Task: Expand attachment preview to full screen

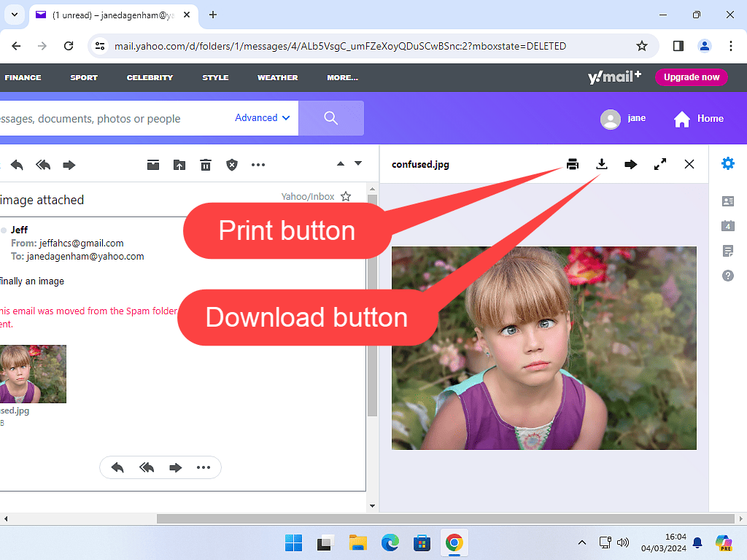Action: tap(660, 165)
